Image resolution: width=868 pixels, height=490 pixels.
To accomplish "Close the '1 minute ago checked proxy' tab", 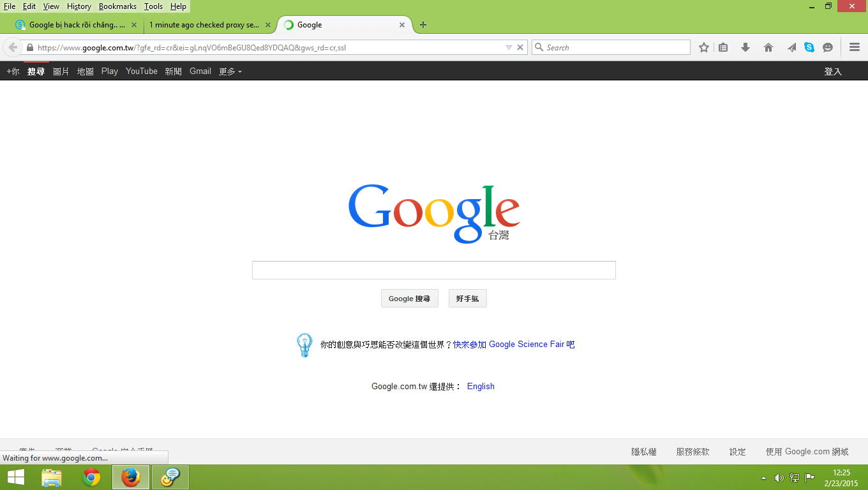I will [268, 25].
